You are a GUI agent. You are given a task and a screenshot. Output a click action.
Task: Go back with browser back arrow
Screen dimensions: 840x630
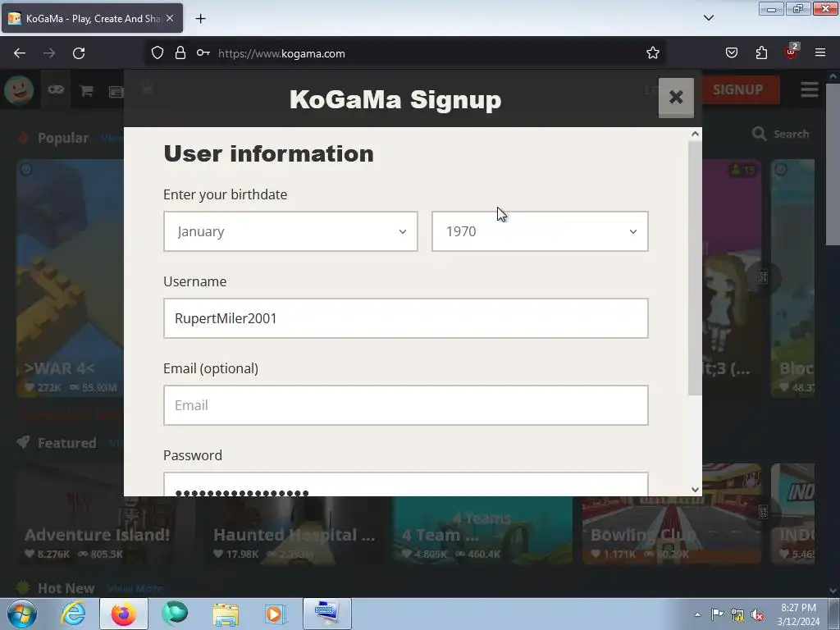pyautogui.click(x=20, y=53)
